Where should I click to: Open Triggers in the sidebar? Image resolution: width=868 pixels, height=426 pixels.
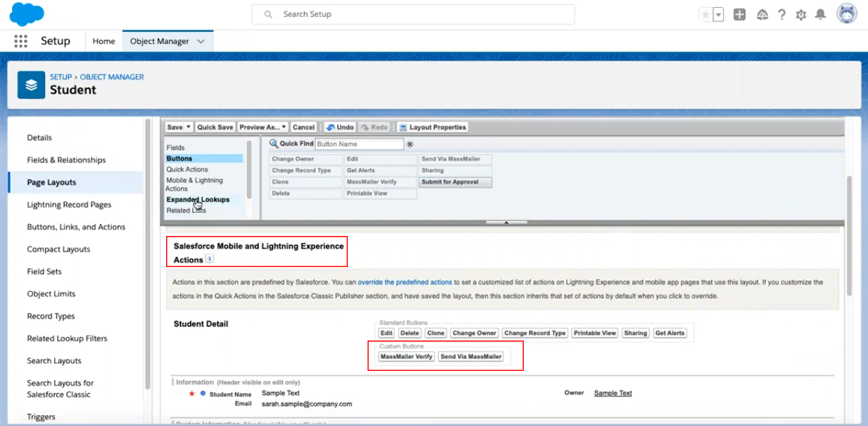[x=41, y=417]
